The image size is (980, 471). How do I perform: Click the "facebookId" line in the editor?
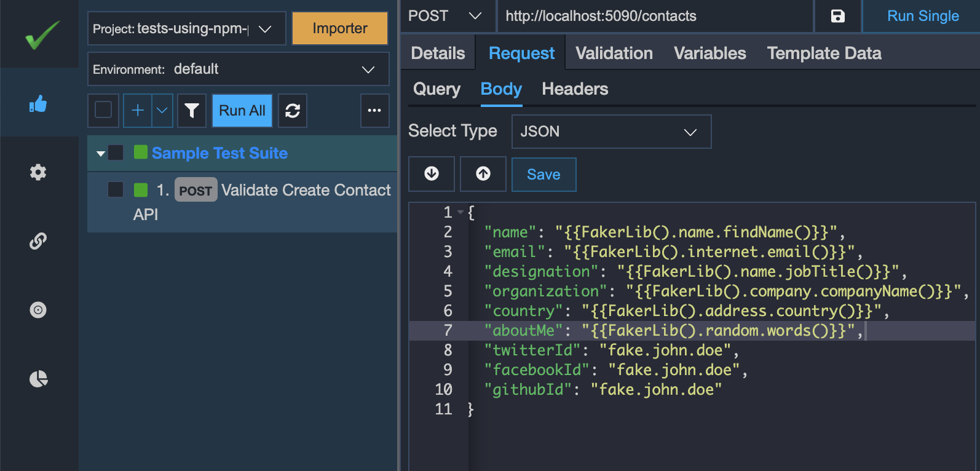pyautogui.click(x=615, y=370)
